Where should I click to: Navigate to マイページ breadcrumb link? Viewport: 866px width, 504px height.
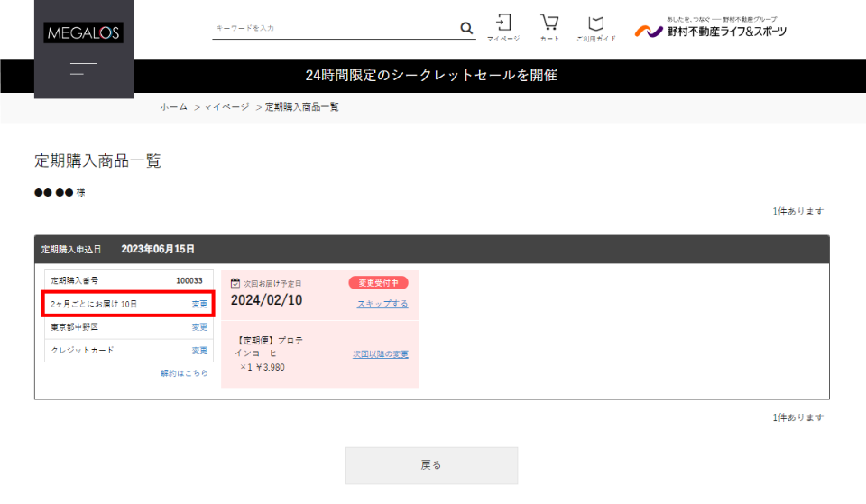[x=226, y=106]
